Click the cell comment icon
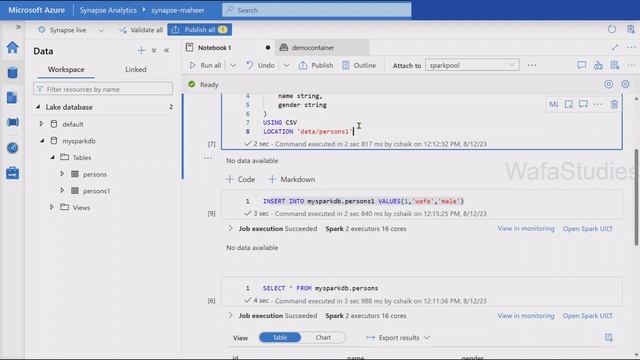Screen dimensions: 640x360 583,104
